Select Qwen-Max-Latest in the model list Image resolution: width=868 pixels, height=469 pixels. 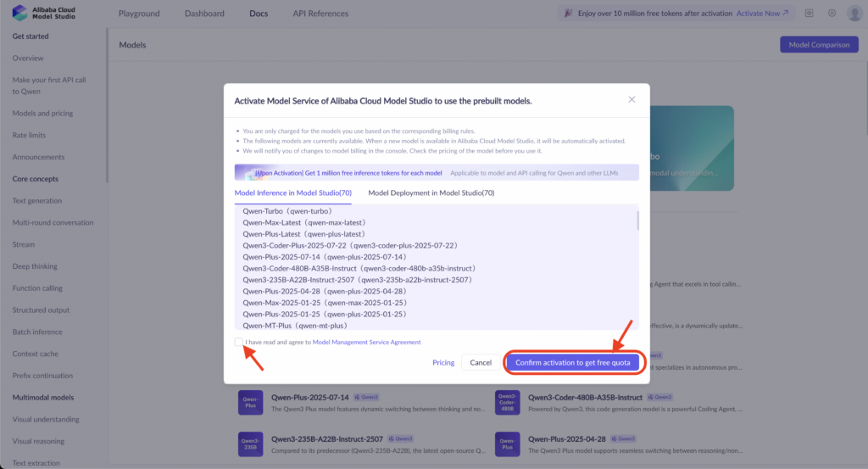click(304, 222)
